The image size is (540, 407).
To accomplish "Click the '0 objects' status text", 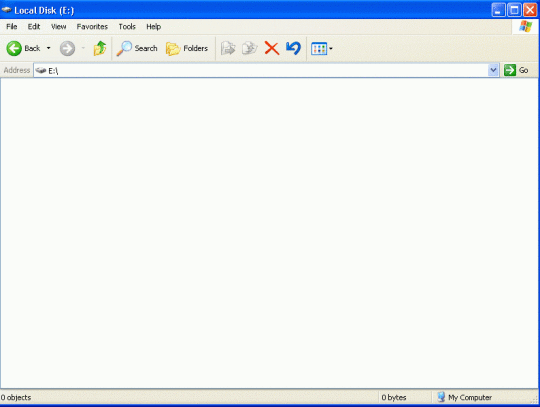I will tap(16, 397).
